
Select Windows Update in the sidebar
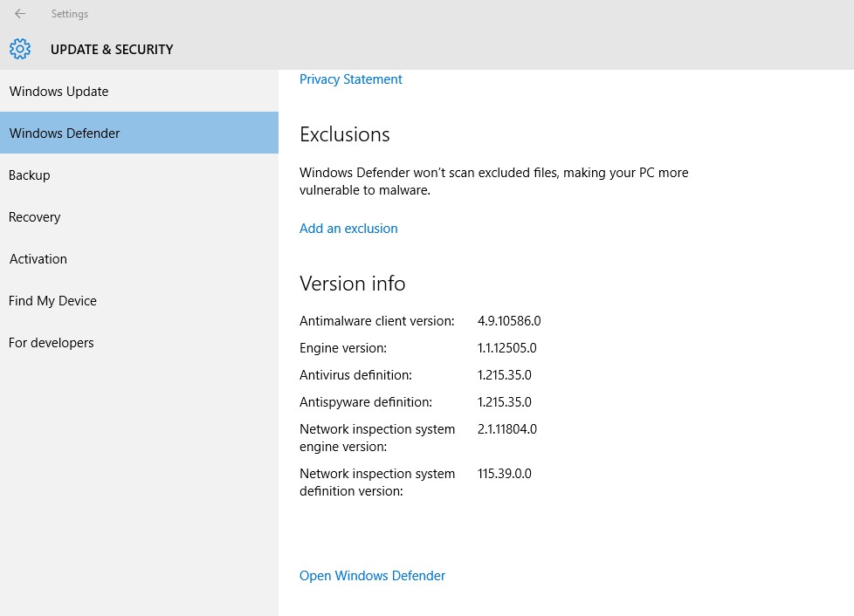coord(59,91)
